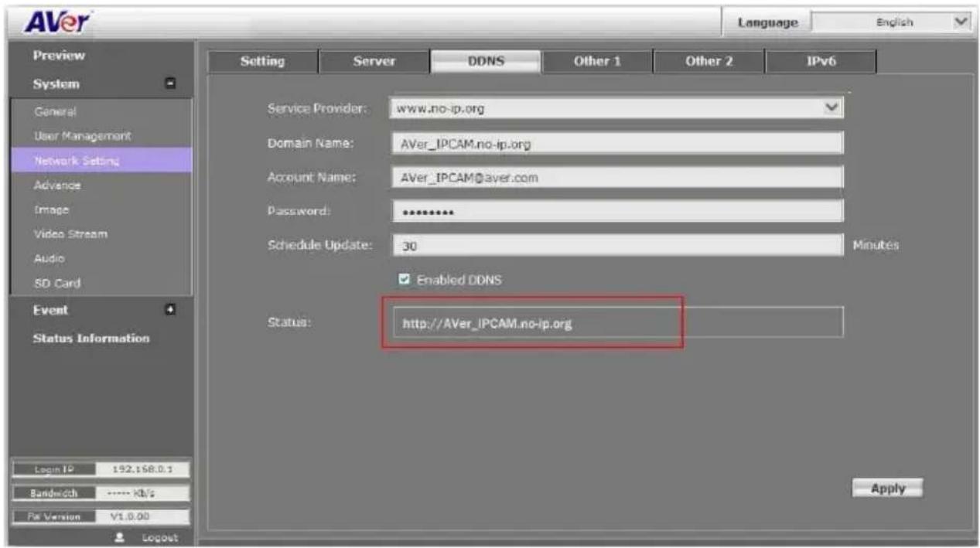The height and width of the screenshot is (548, 980).
Task: Switch to the IPv6 tab
Action: pos(821,62)
